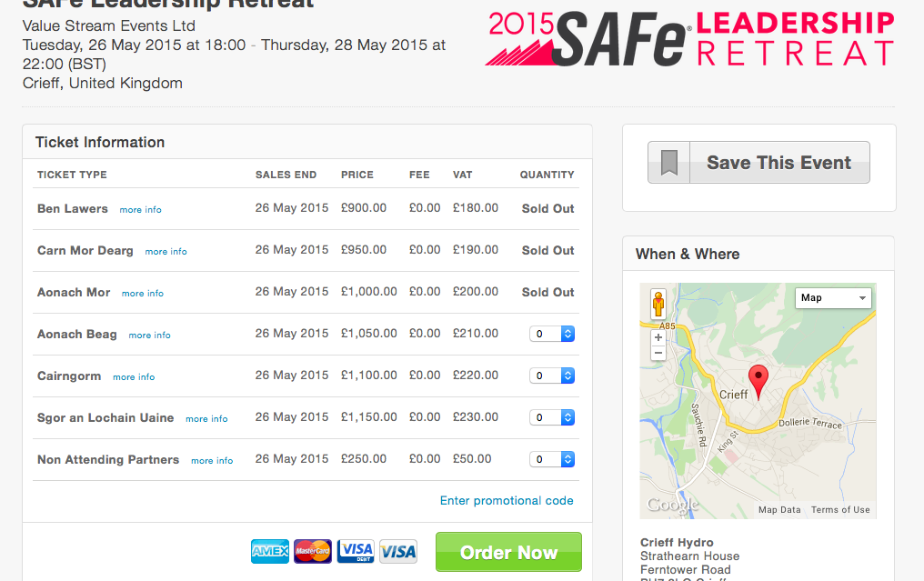Image resolution: width=924 pixels, height=581 pixels.
Task: Show more info for Aonach Mor ticket
Action: [x=143, y=294]
